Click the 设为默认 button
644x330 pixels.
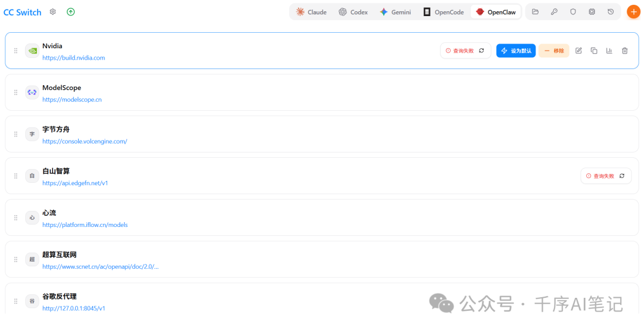516,51
